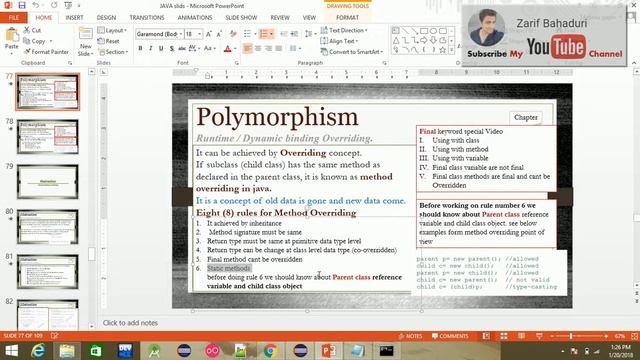Select slide 78 thumbnail
This screenshot has width=640, height=360.
click(48, 137)
